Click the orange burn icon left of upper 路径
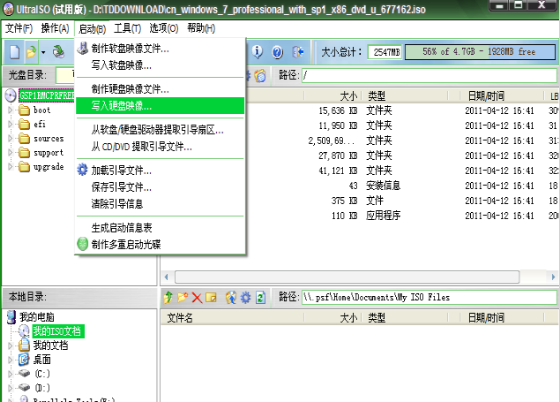Screen dimensions: 559x402 point(260,75)
